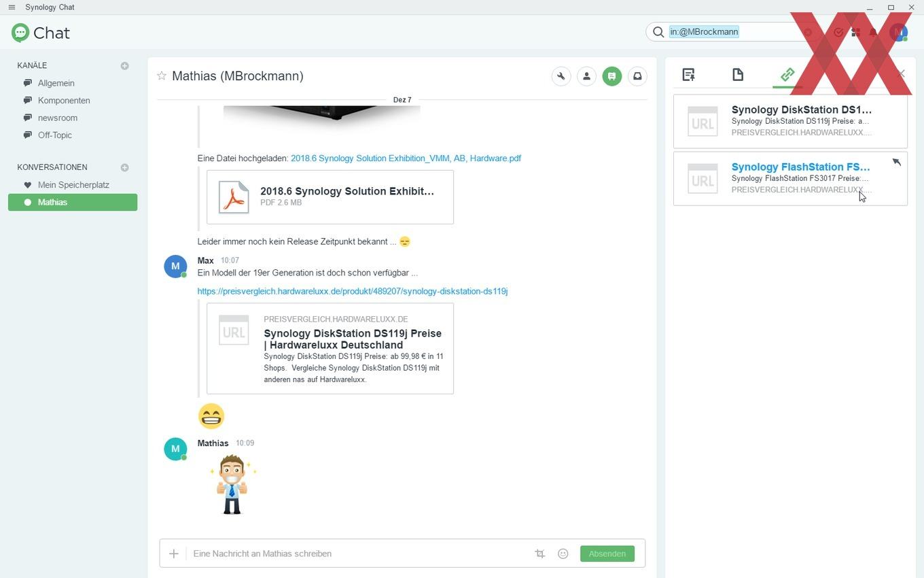924x578 pixels.
Task: Open notifications with the bell icon
Action: tap(874, 32)
